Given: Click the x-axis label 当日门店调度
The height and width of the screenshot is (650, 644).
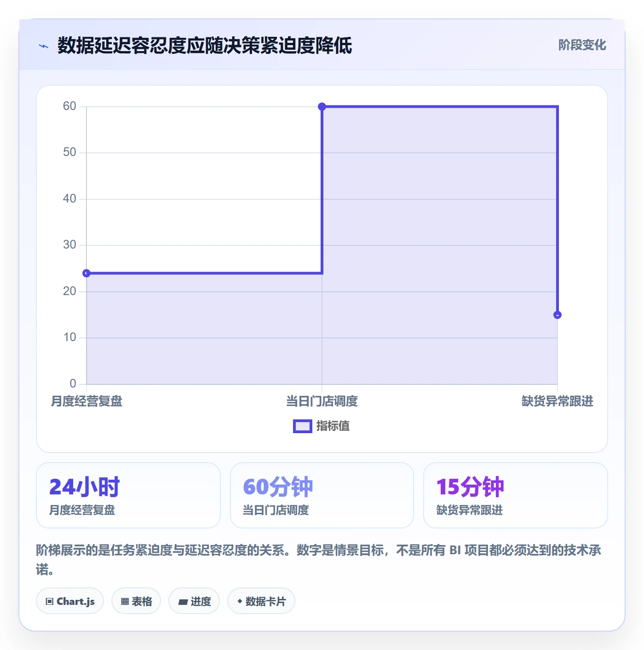Looking at the screenshot, I should point(322,401).
